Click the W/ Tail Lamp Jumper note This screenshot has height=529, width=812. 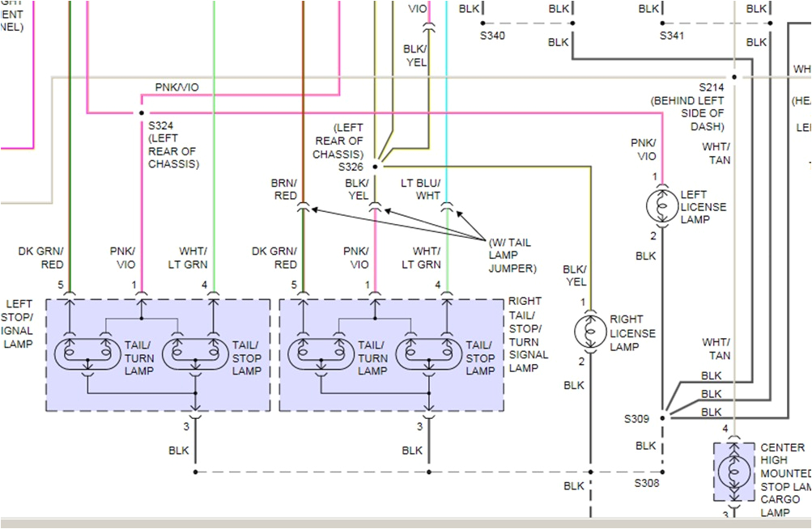point(511,255)
